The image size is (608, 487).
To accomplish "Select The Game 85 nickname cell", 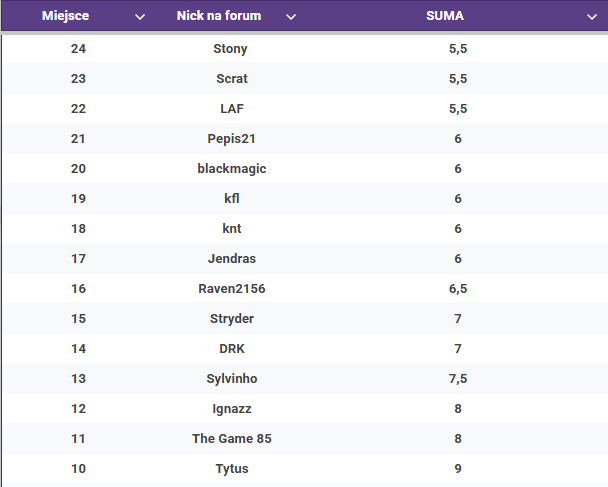I will [232, 439].
